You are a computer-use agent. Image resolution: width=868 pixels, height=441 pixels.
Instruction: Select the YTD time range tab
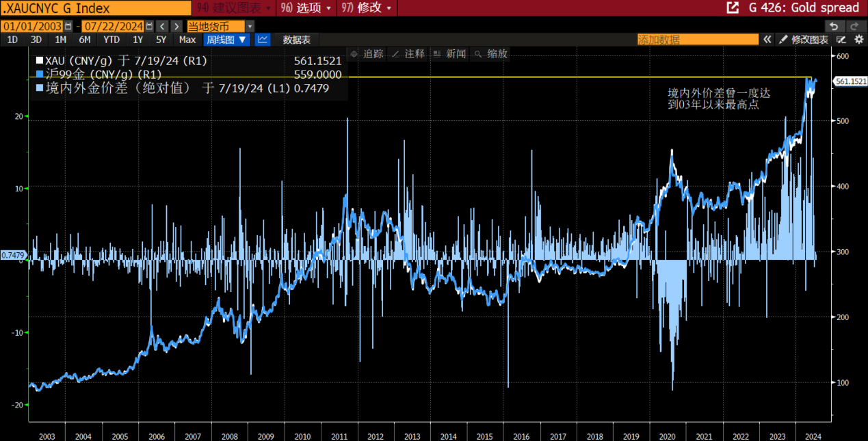click(111, 40)
